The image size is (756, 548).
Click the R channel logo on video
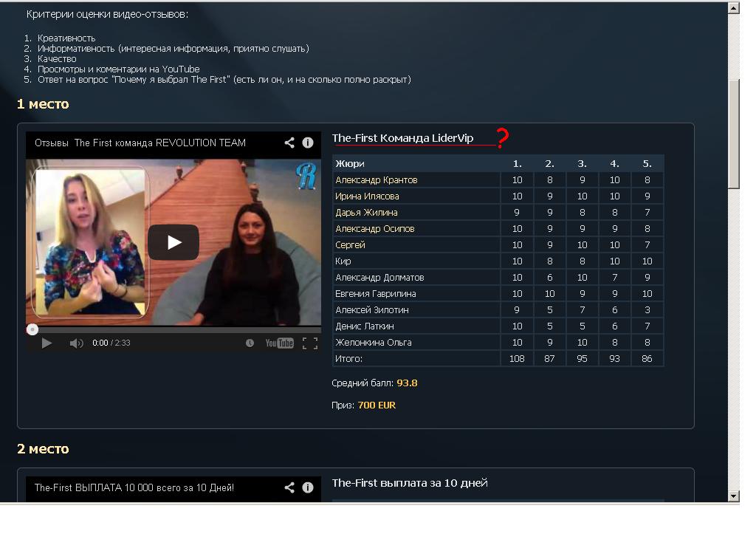click(306, 176)
